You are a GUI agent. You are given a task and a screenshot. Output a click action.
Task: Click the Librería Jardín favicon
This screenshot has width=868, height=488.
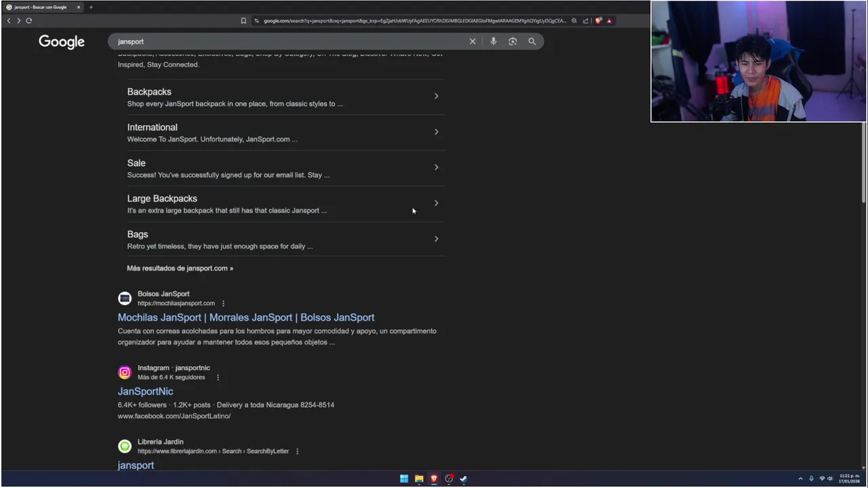[x=125, y=446]
